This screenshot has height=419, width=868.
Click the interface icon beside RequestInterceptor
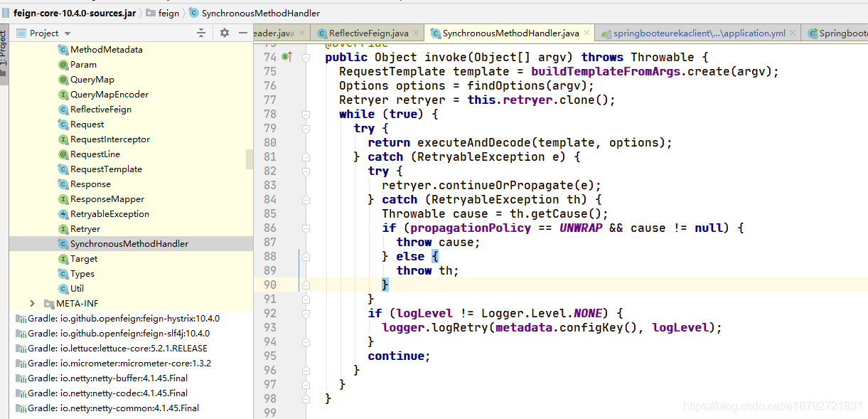(63, 139)
